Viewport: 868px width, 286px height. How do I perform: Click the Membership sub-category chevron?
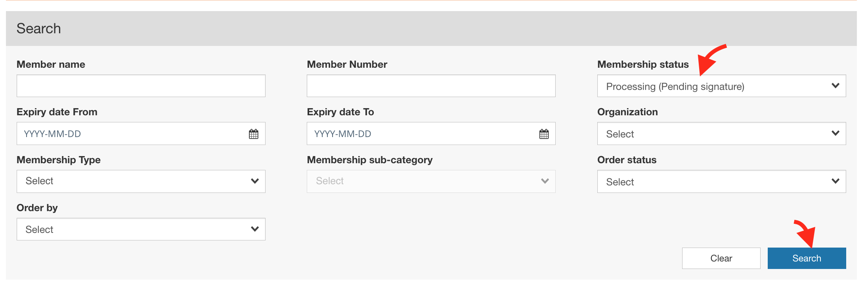click(545, 181)
